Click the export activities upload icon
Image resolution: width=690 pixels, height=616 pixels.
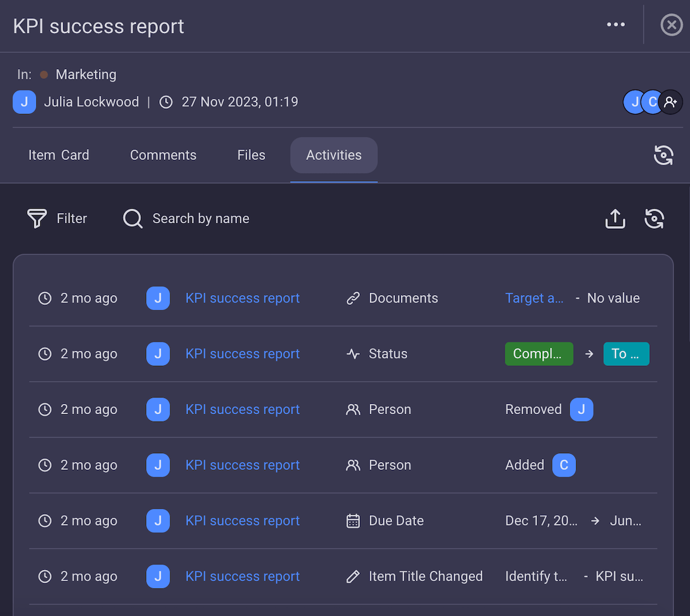pyautogui.click(x=615, y=219)
